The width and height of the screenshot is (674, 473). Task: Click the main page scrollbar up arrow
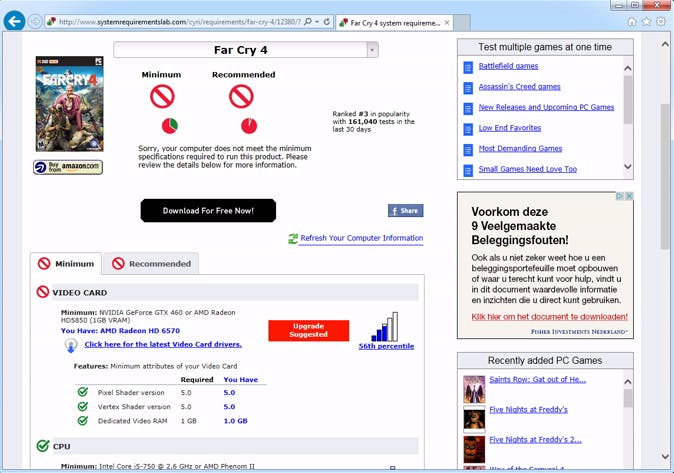(665, 44)
